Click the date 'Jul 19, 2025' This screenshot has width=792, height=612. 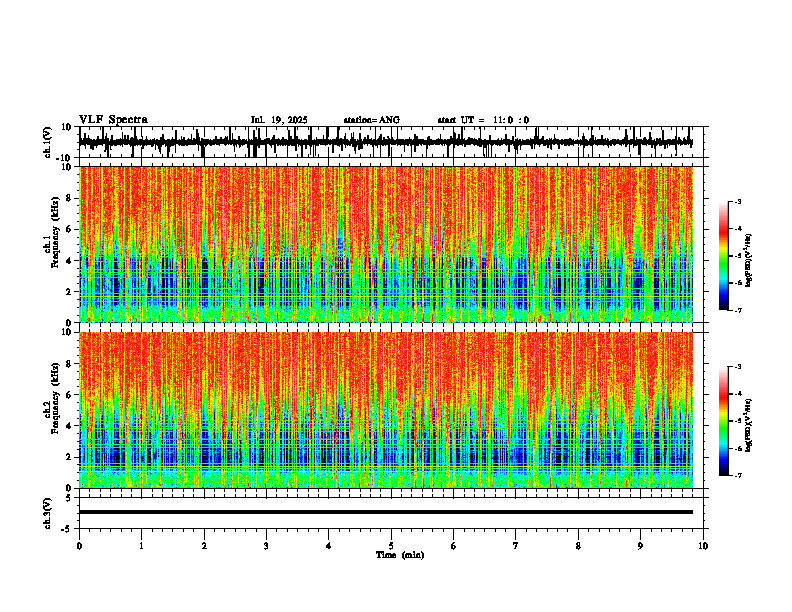279,120
